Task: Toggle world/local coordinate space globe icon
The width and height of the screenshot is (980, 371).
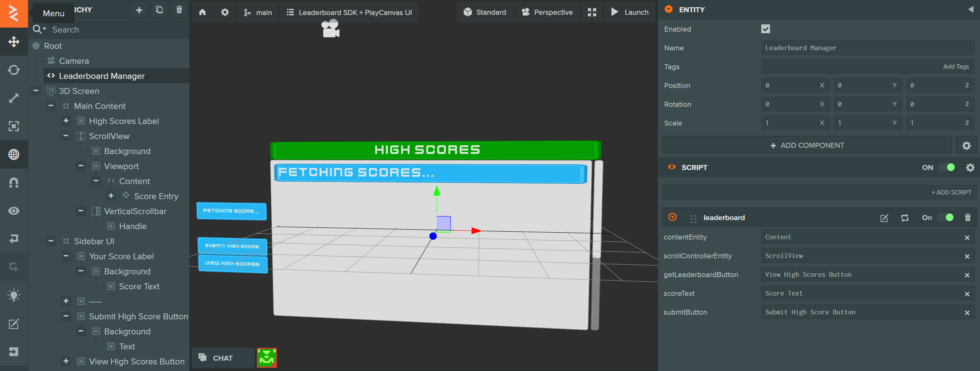Action: click(14, 154)
